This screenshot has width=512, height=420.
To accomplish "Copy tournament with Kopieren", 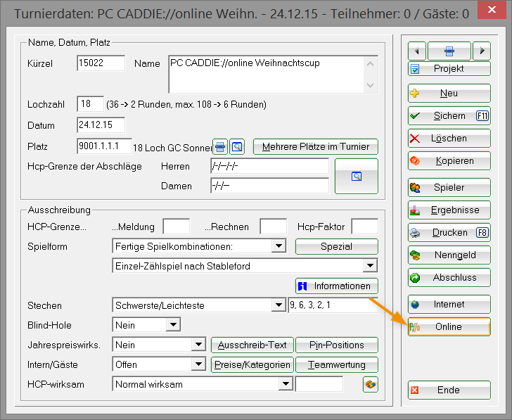I will click(449, 161).
